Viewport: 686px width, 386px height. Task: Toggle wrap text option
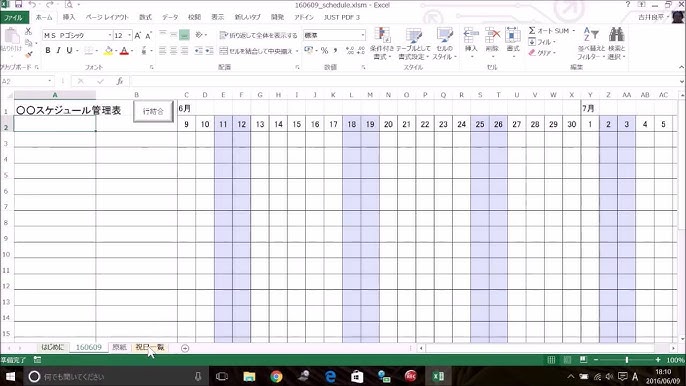point(259,35)
